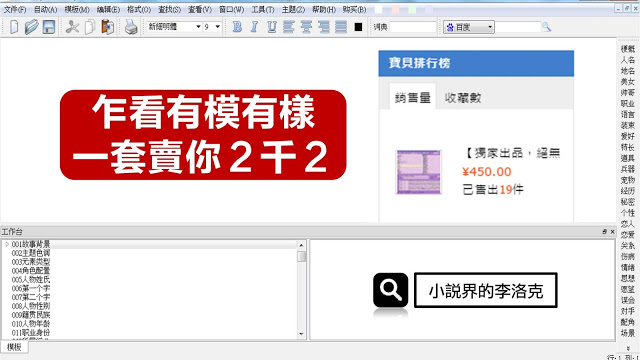Click the search input next to 百度

tap(518, 27)
